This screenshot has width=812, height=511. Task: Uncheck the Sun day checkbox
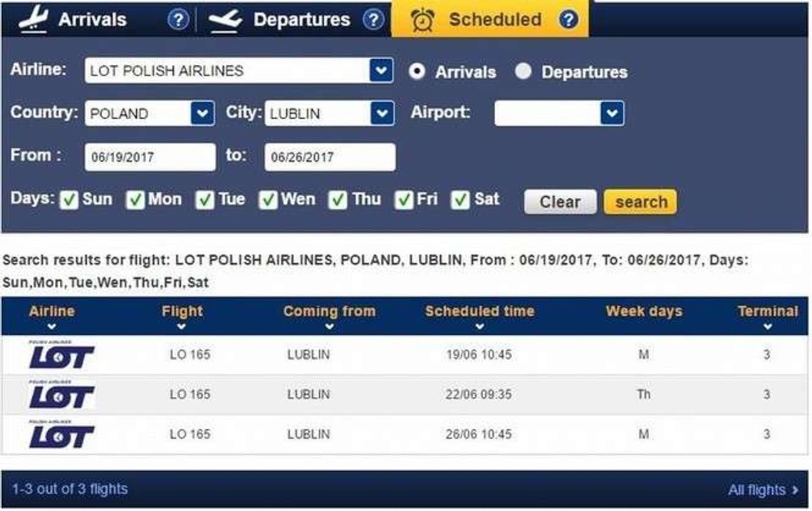(69, 200)
